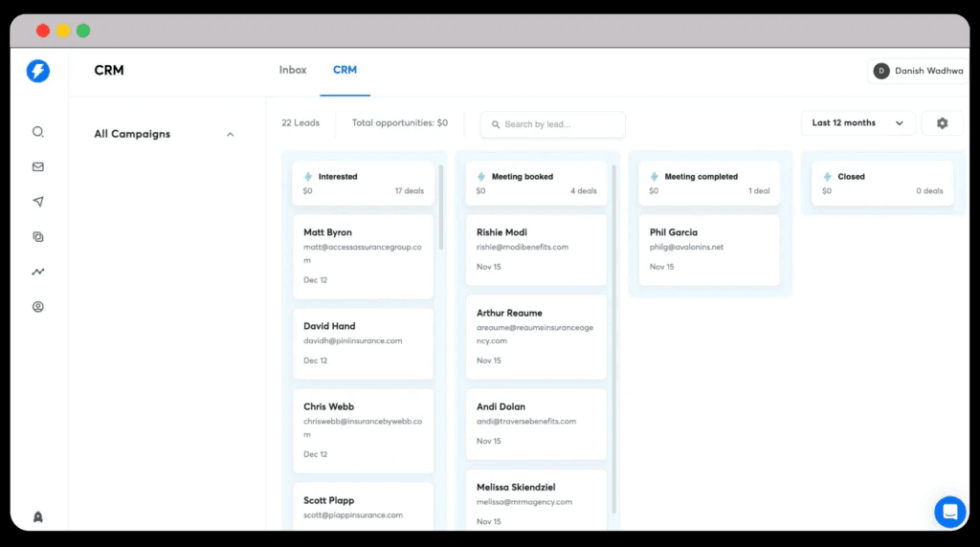This screenshot has width=980, height=547.
Task: Open the Danish Wadhwa account menu
Action: [x=918, y=71]
